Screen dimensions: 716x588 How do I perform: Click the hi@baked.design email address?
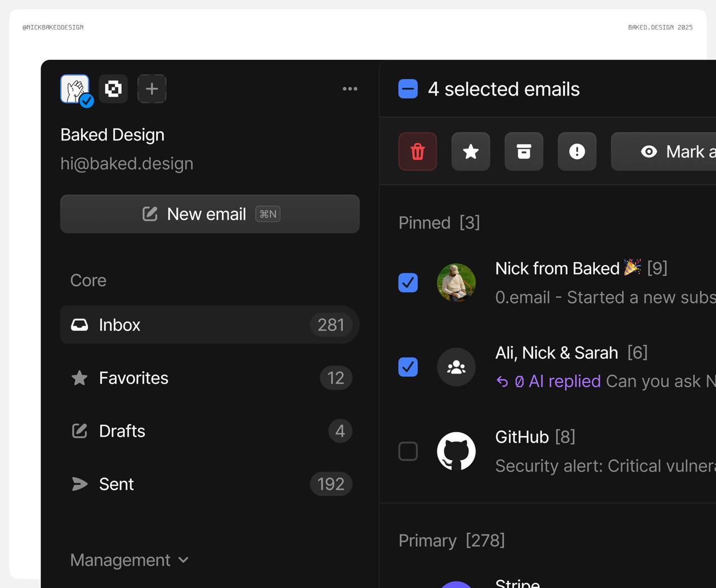[x=127, y=164]
